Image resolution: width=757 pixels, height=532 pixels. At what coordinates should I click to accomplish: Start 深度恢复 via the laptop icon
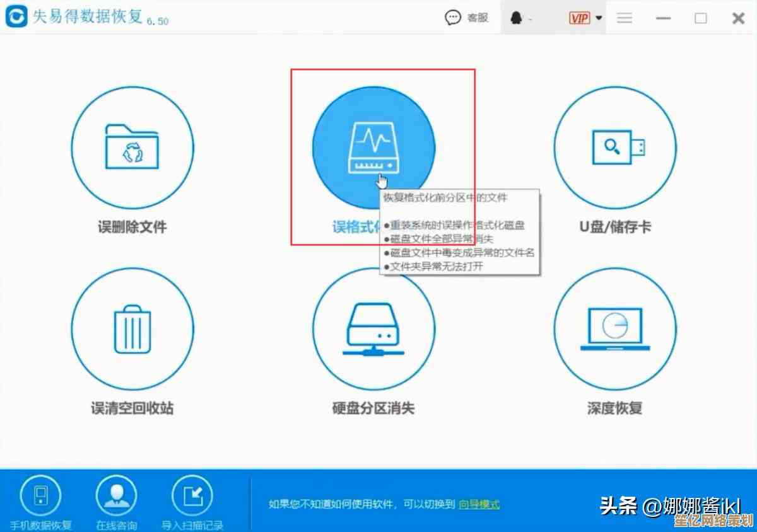(x=614, y=329)
